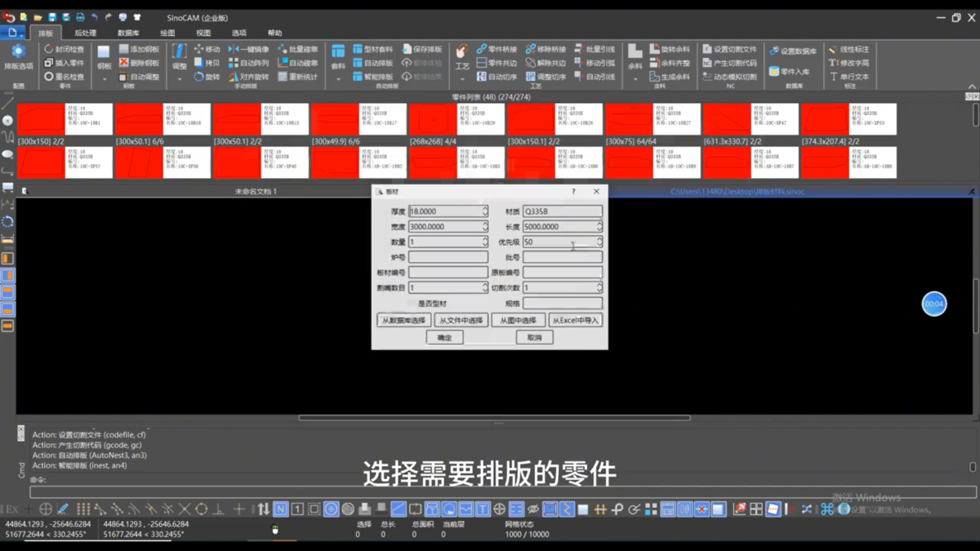Viewport: 980px width, 551px height.
Task: Click 从Excel中导入 button in dialog
Action: tap(576, 320)
